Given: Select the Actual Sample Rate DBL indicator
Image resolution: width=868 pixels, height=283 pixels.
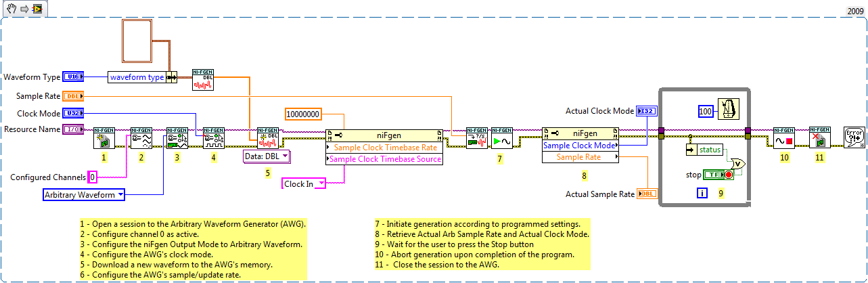Looking at the screenshot, I should (x=646, y=194).
